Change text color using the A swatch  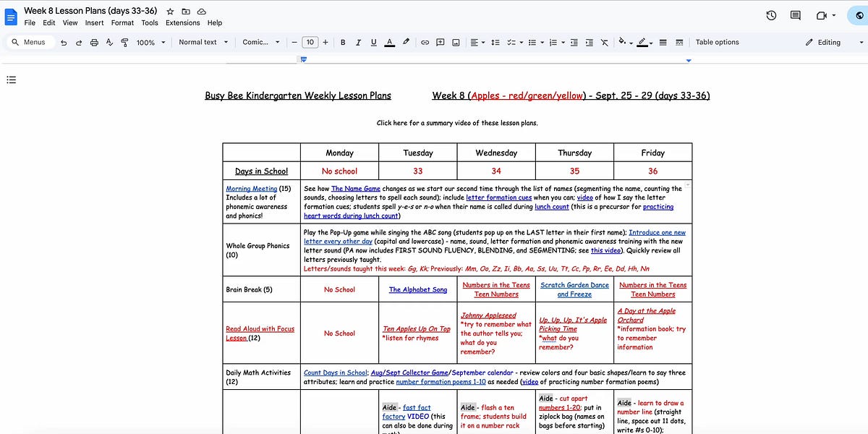click(389, 42)
